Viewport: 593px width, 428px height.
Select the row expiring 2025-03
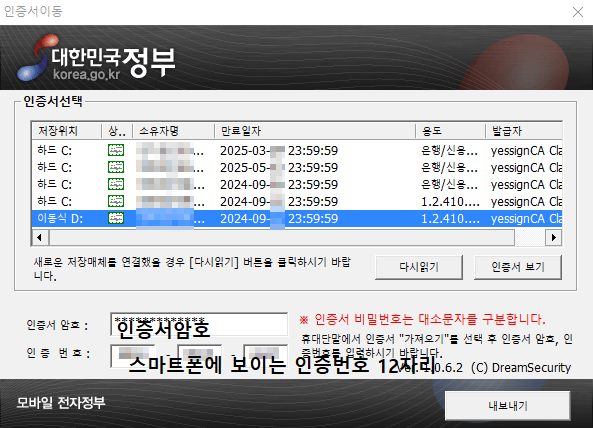[x=297, y=150]
